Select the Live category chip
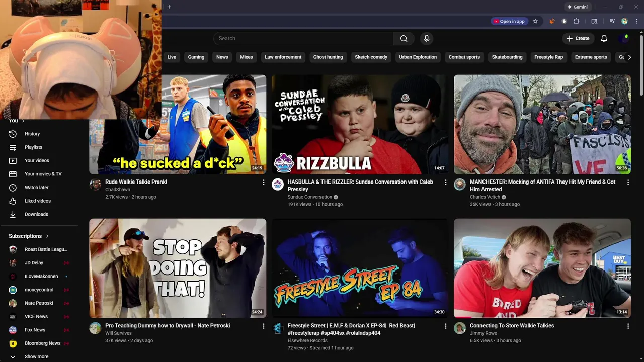The width and height of the screenshot is (644, 362). point(172,57)
